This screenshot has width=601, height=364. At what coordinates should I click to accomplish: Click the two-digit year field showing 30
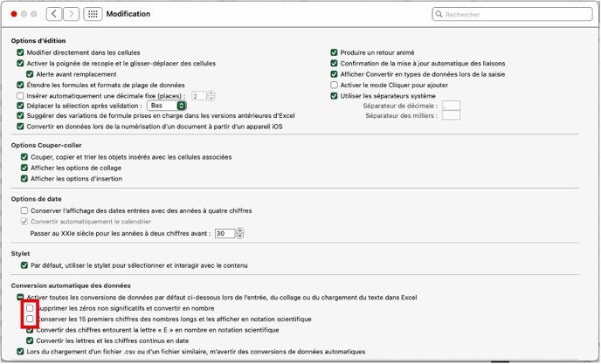click(x=225, y=233)
